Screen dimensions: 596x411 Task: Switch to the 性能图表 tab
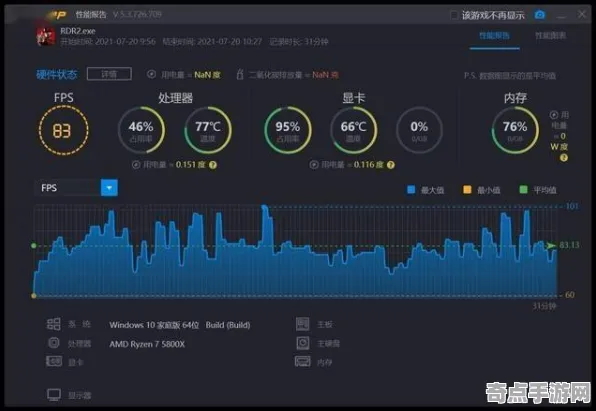(550, 36)
